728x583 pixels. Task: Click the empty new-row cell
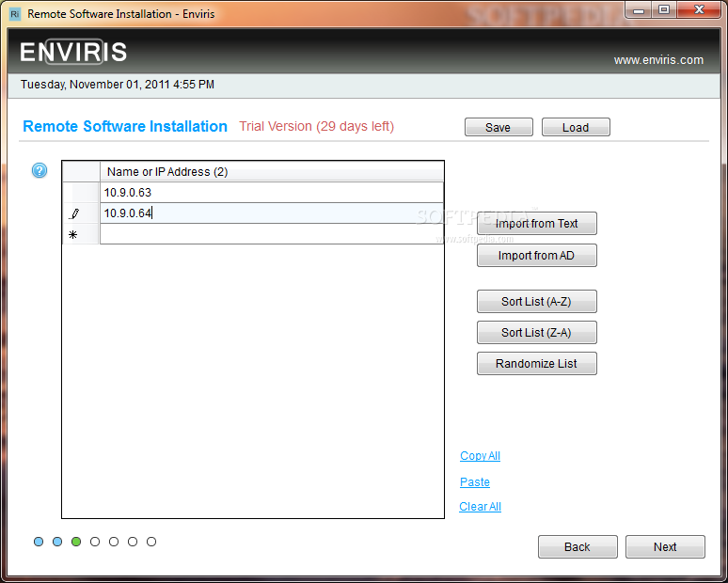(272, 234)
